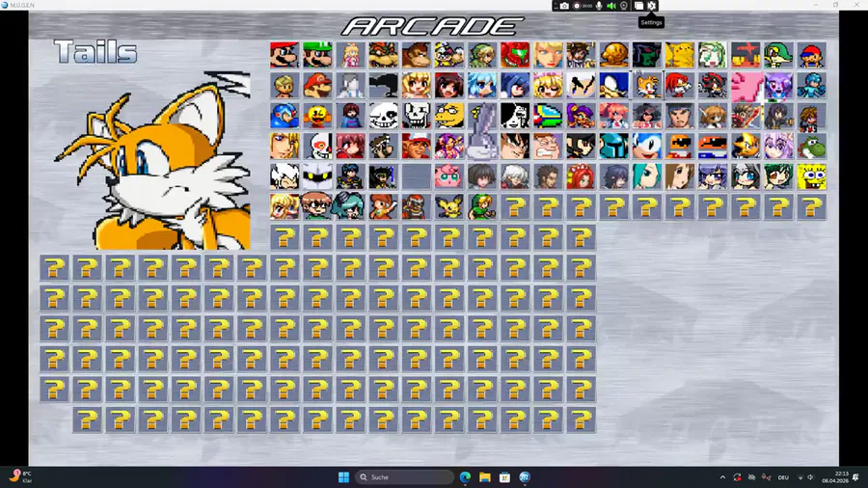Pick Bowser from the character grid
This screenshot has width=868, height=488.
coord(383,55)
